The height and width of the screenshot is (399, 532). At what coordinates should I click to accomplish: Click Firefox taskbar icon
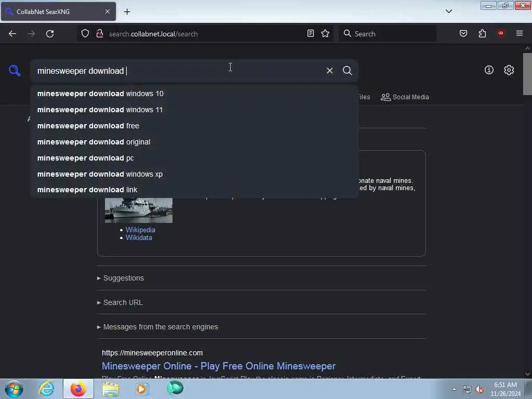pos(78,389)
